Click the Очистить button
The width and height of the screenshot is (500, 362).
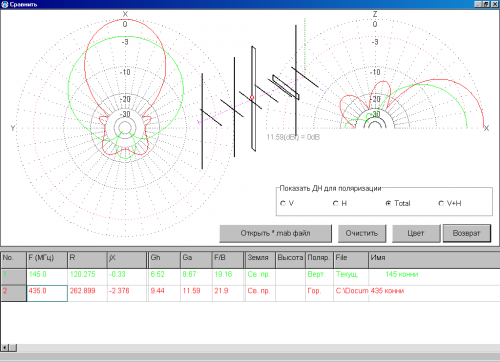click(x=362, y=233)
